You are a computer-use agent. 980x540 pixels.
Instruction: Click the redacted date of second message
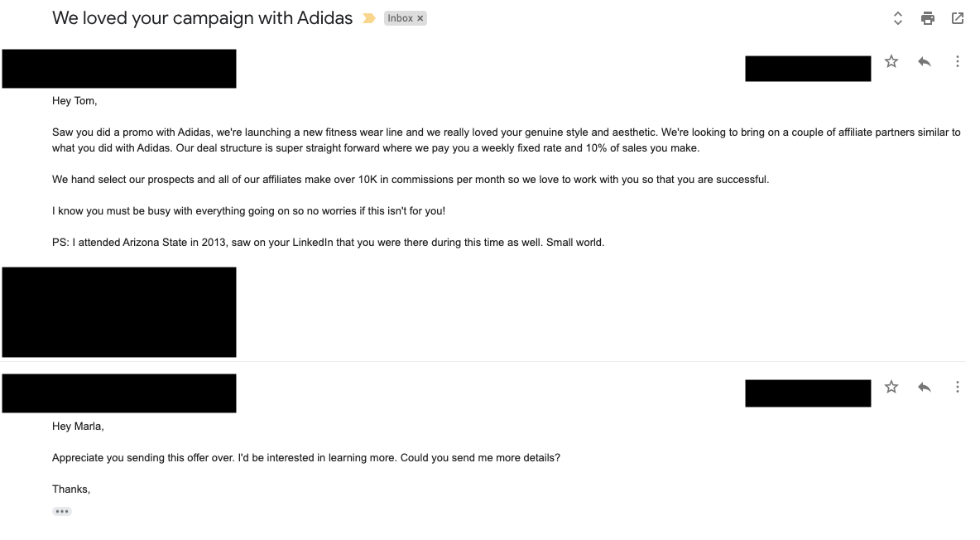tap(808, 393)
